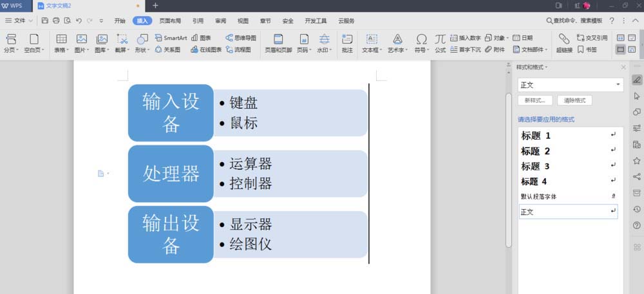Insert a hyperlink (超链接)
Screen dimensions: 644x294
tap(564, 44)
